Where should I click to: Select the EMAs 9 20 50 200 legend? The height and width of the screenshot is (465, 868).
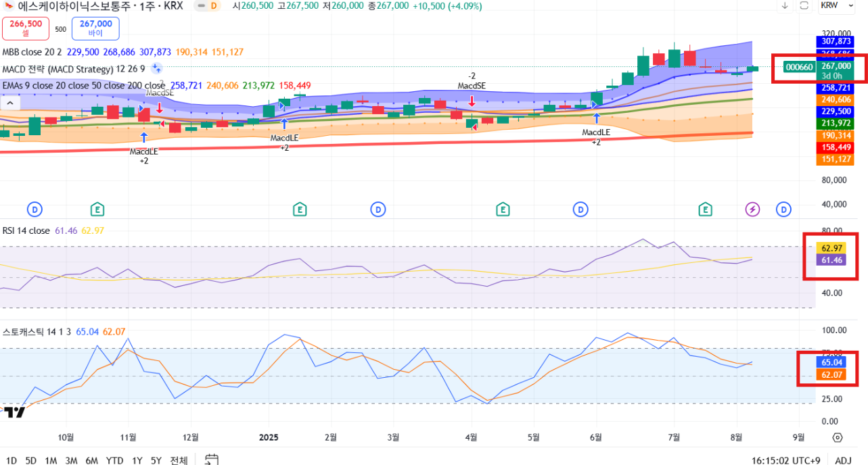click(83, 86)
